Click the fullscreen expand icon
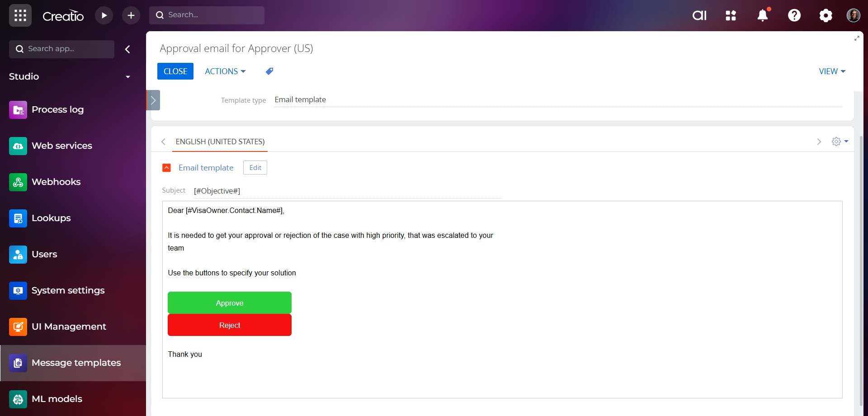 click(x=857, y=38)
